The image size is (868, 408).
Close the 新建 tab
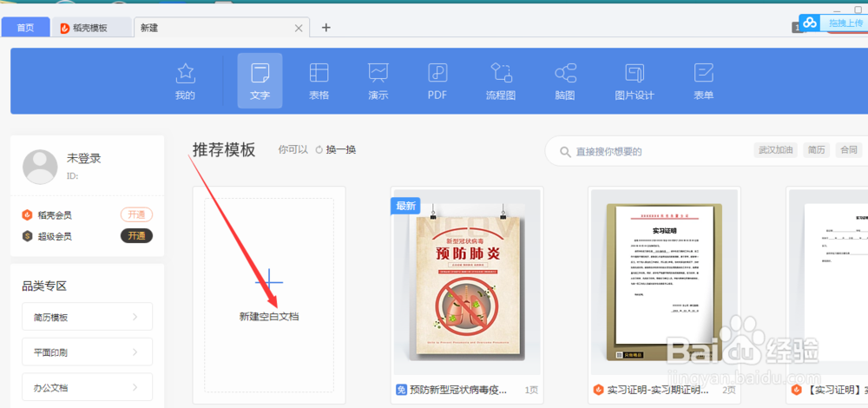tap(299, 29)
